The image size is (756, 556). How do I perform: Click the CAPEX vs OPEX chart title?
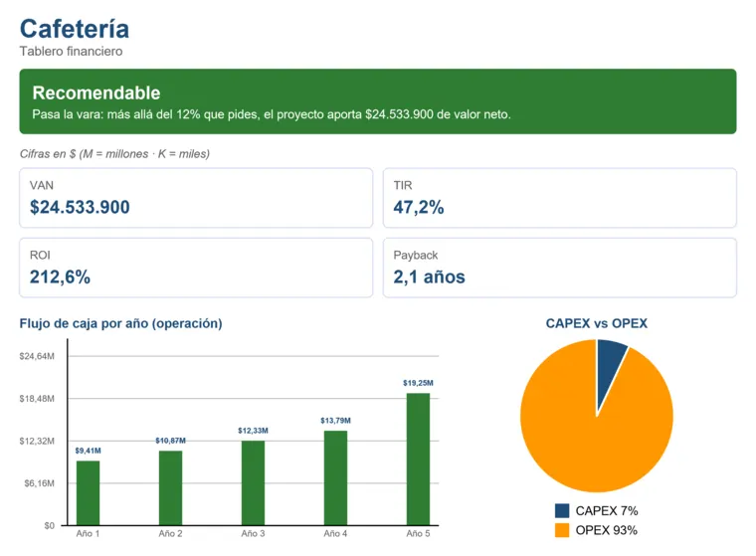[597, 323]
